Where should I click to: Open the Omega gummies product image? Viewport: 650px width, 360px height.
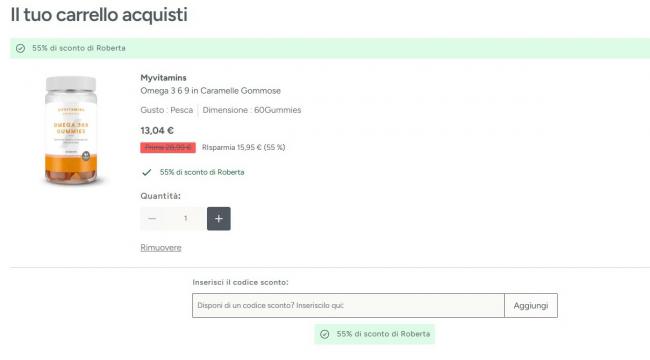click(x=71, y=130)
